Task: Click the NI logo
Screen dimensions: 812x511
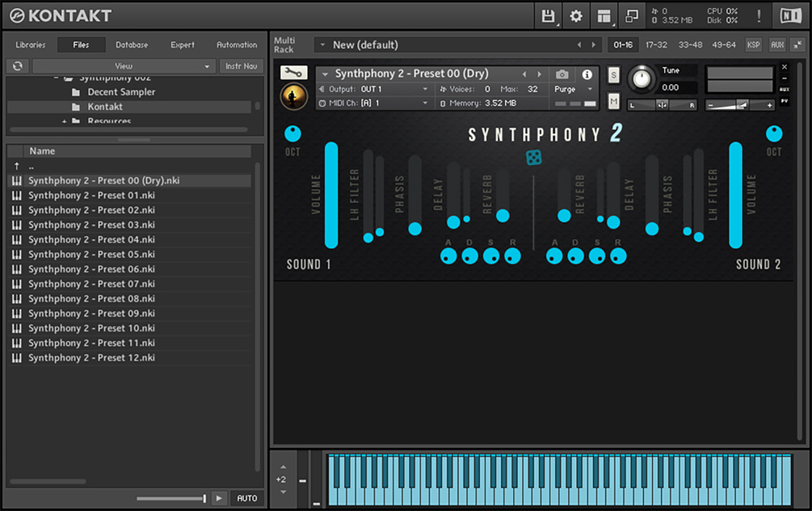Action: coord(791,16)
